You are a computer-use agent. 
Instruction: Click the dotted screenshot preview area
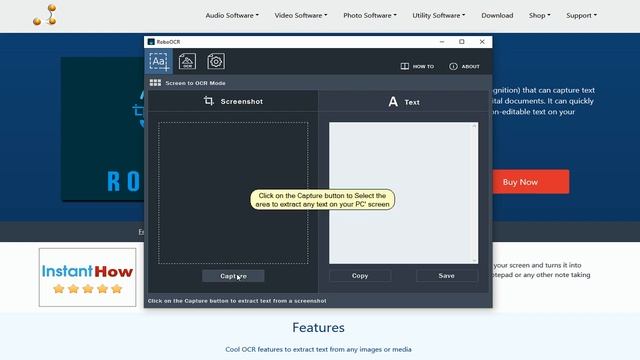click(x=233, y=193)
